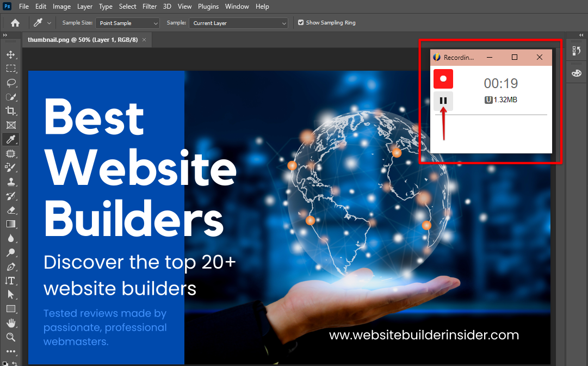Select the Rectangle shape tool

(11, 309)
